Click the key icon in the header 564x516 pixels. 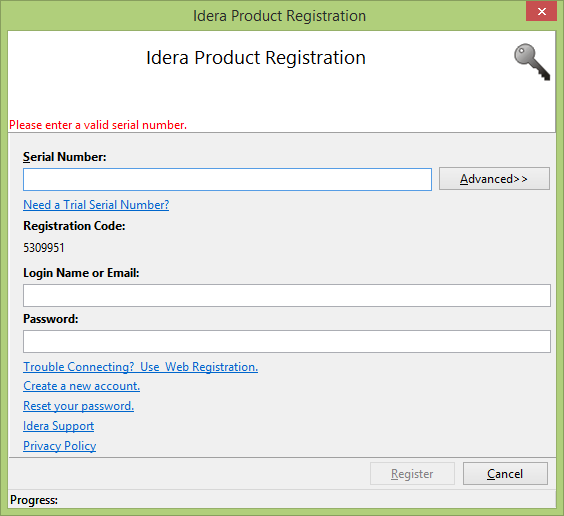coord(532,62)
